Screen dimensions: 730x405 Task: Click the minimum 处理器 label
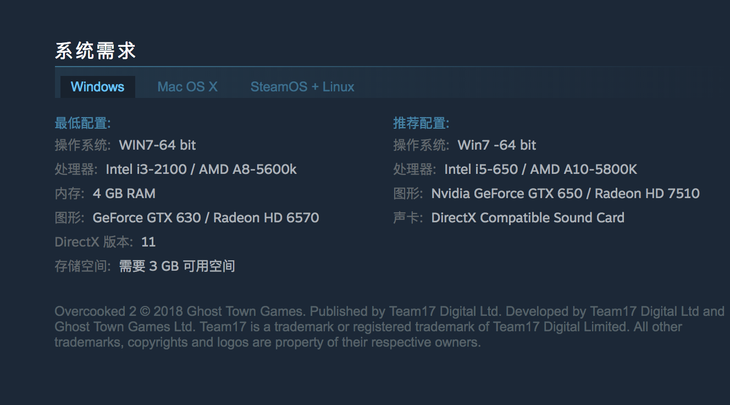[76, 169]
